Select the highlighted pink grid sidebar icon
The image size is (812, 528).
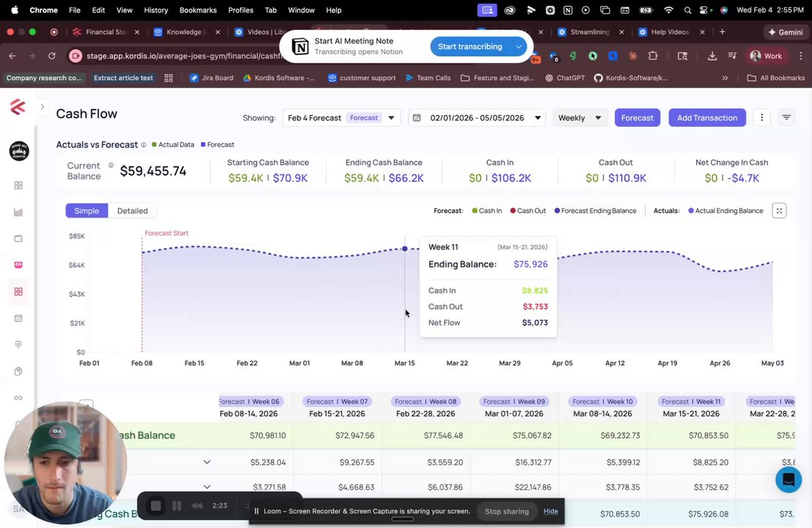[18, 291]
